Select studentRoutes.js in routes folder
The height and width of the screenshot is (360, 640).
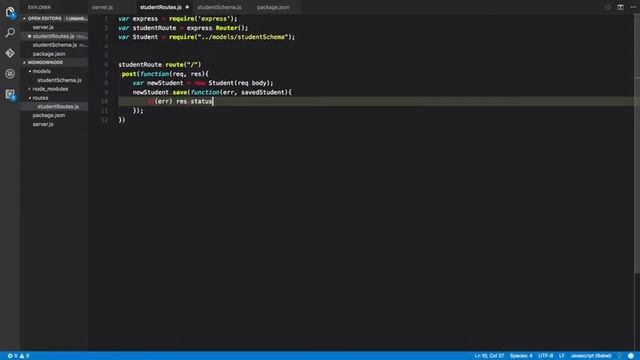[54, 107]
